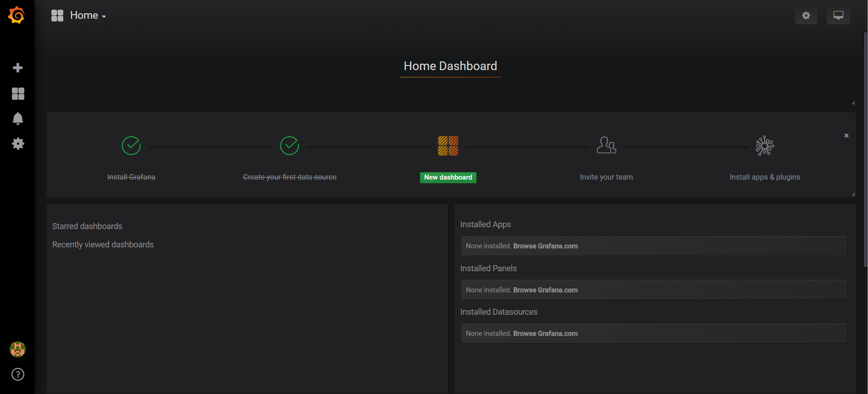Click the Installed Apps heading
868x394 pixels.
(x=486, y=224)
